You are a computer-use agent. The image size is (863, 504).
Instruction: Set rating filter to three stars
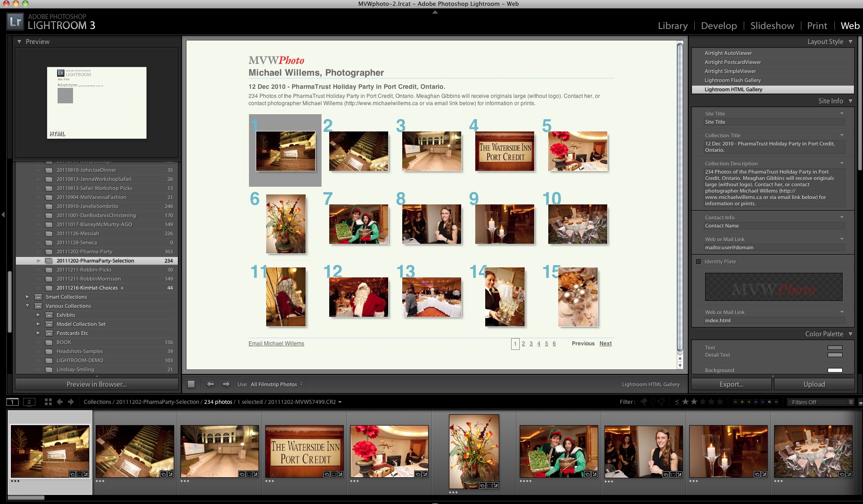[x=702, y=402]
